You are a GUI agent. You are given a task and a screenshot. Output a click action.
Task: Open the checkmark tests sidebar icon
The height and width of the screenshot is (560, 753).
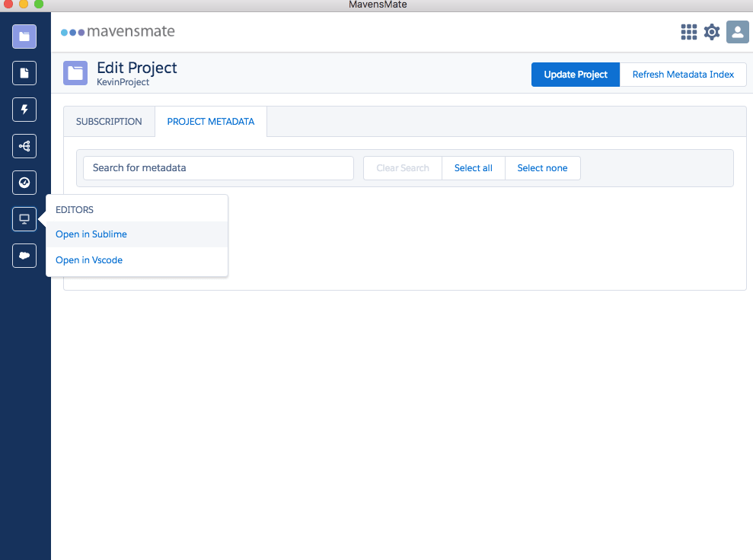24,183
